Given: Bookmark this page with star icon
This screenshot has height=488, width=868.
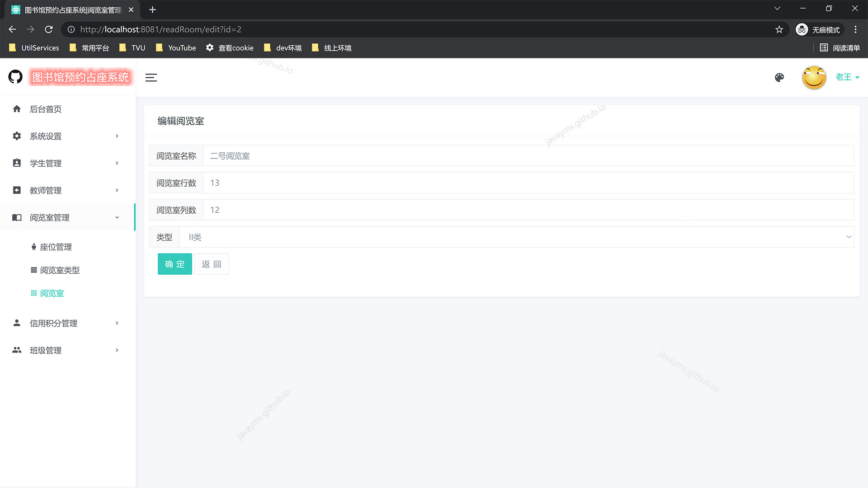Looking at the screenshot, I should (x=779, y=29).
